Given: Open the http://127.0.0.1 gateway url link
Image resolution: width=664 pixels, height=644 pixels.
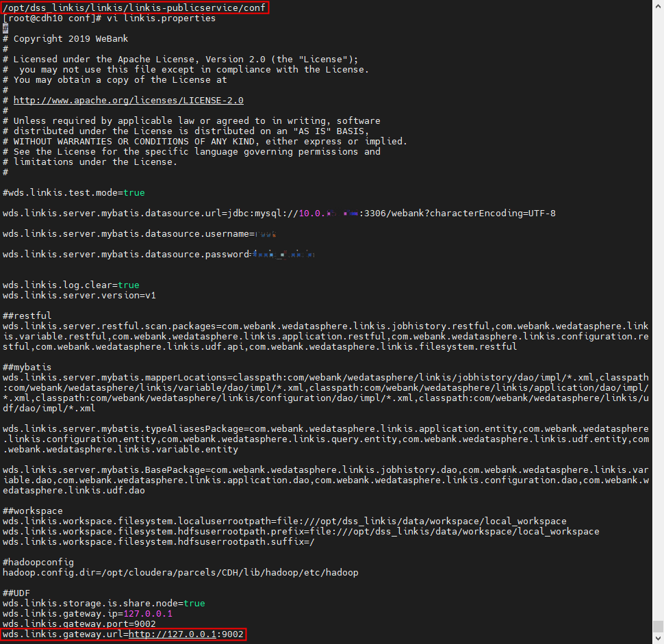Looking at the screenshot, I should (173, 634).
